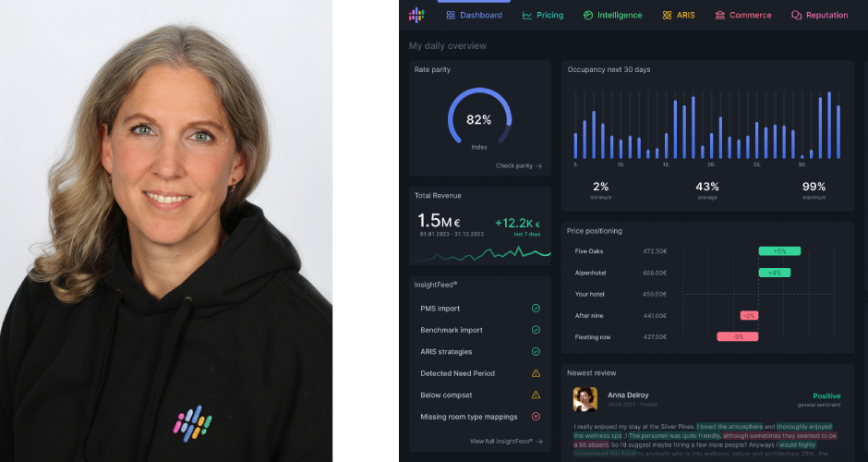Open the Pricing tab

543,16
